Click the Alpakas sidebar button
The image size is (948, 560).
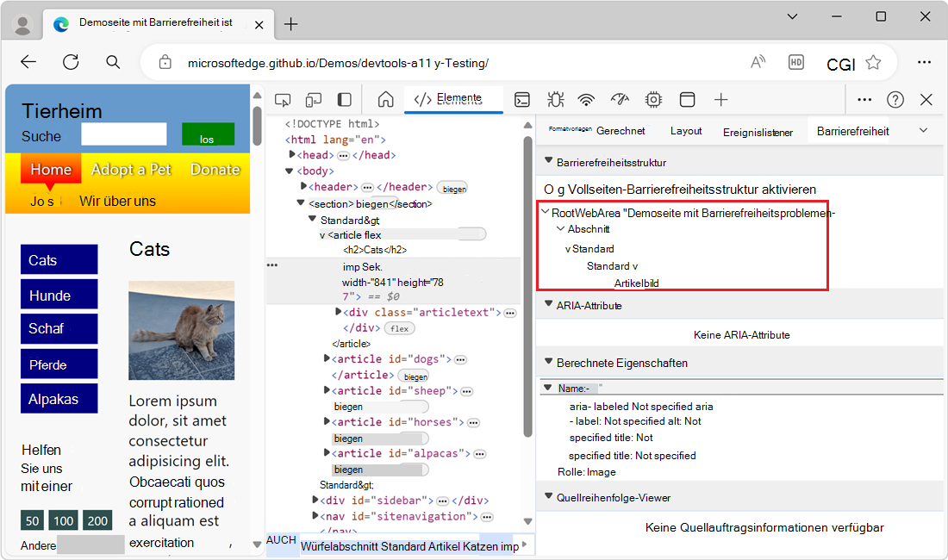coord(59,399)
